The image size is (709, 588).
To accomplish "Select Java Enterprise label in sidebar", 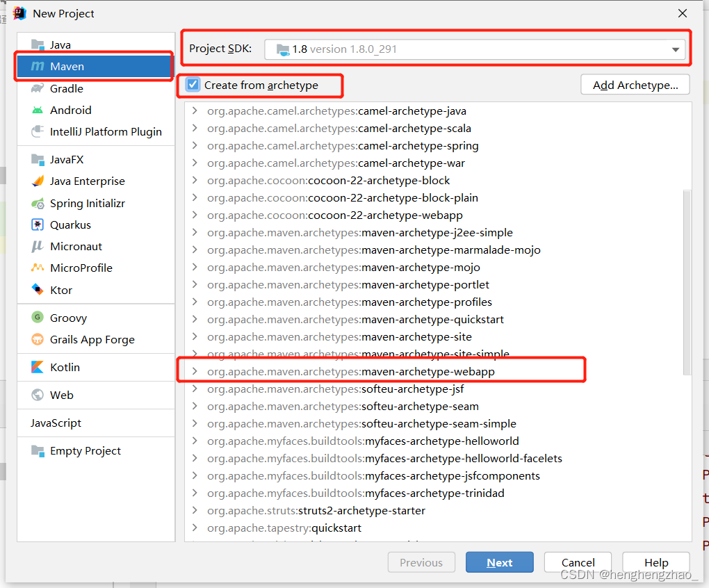I will tap(88, 181).
